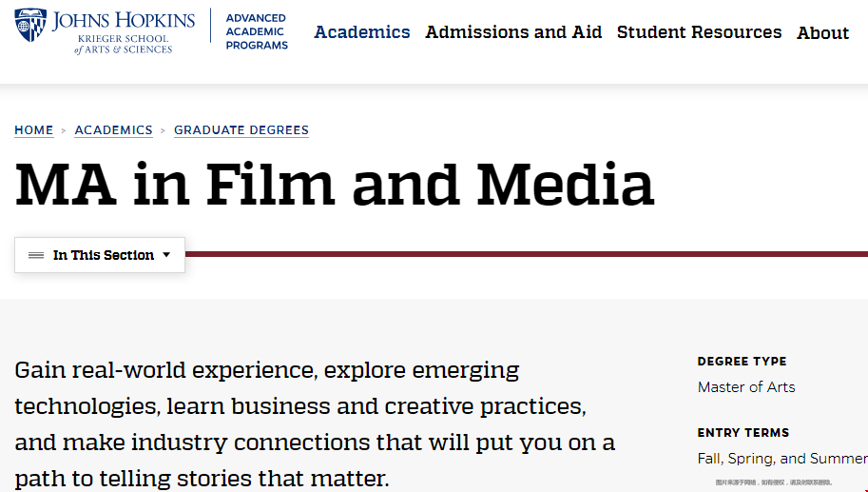
Task: Click the Johns Hopkins Krieger School wordmark
Action: [x=124, y=31]
